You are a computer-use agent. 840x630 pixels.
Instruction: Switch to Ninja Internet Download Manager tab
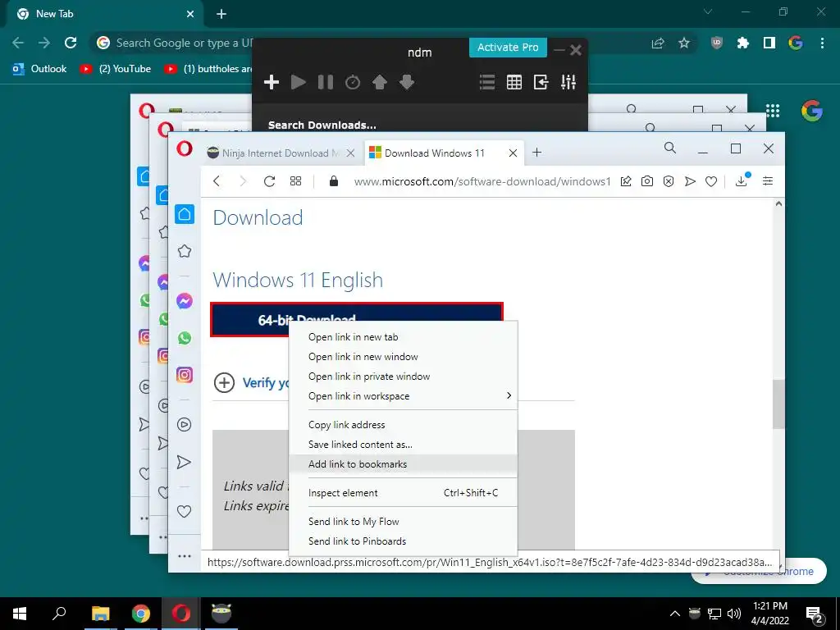tap(281, 153)
